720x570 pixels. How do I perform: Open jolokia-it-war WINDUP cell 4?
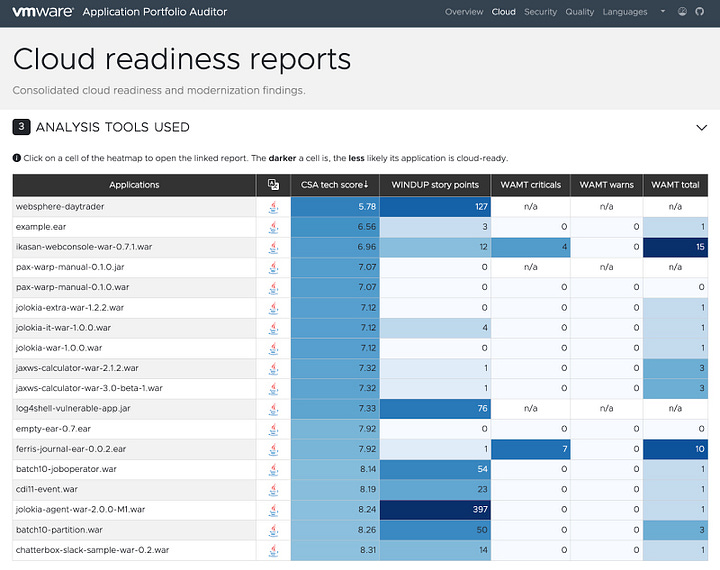(435, 327)
